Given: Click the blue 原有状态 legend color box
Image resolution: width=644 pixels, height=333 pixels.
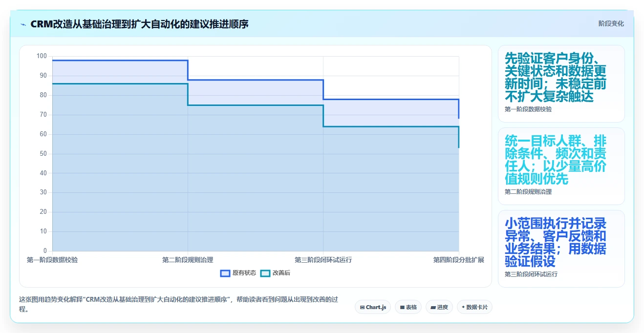Looking at the screenshot, I should pyautogui.click(x=225, y=273).
